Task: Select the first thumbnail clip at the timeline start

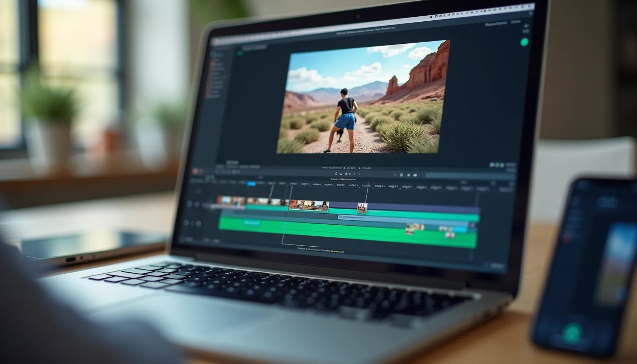Action: [x=231, y=201]
